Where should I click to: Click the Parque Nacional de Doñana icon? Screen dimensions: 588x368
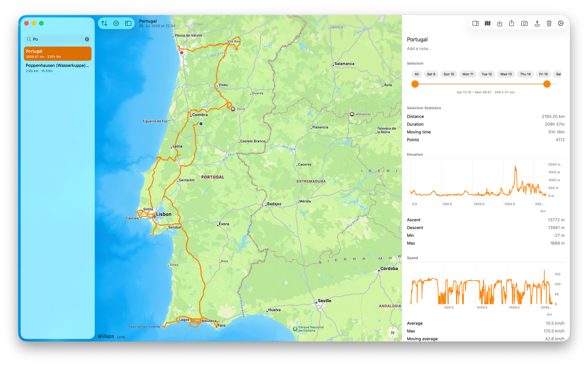pos(295,329)
